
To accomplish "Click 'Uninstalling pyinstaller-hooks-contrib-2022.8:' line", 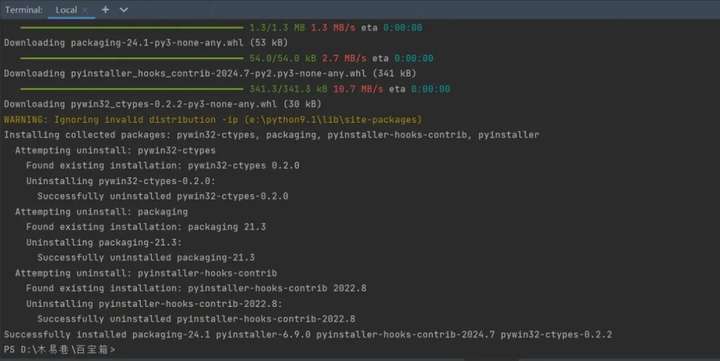I will pyautogui.click(x=154, y=304).
